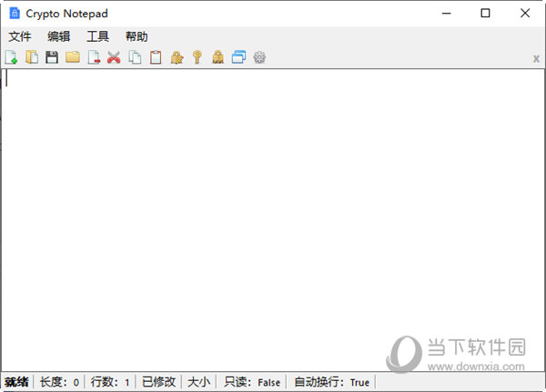546x392 pixels.
Task: Open the 编辑 menu
Action: 59,36
